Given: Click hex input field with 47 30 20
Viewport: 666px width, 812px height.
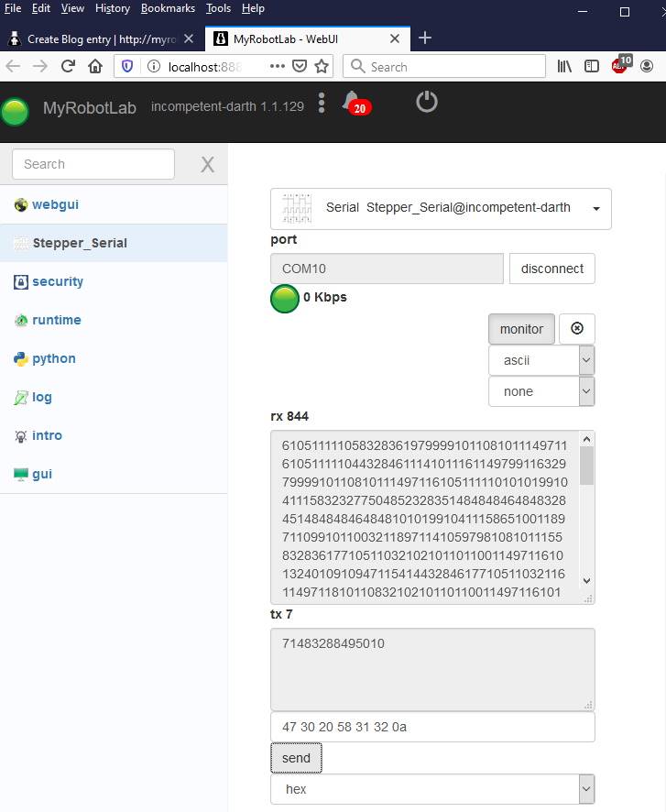Looking at the screenshot, I should pos(432,727).
